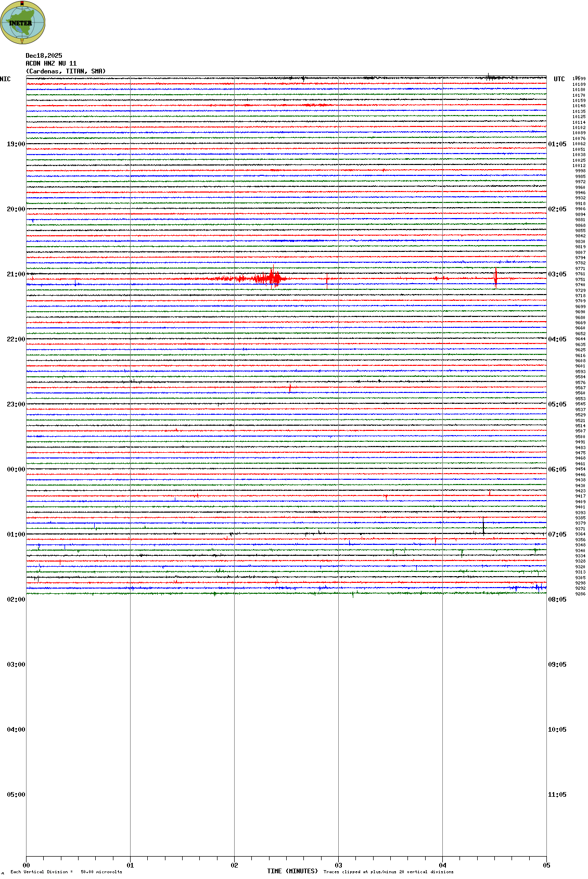Click the INETER logo
This screenshot has height=879, width=588.
click(22, 22)
